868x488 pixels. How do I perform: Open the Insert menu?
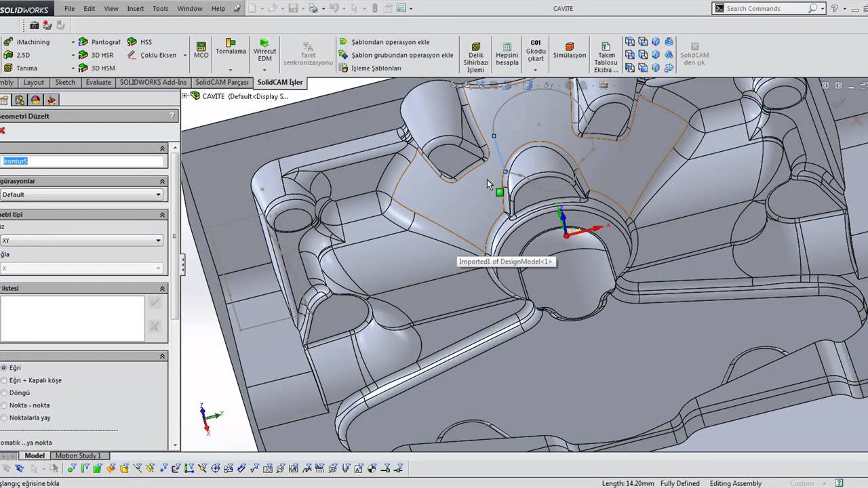(136, 9)
